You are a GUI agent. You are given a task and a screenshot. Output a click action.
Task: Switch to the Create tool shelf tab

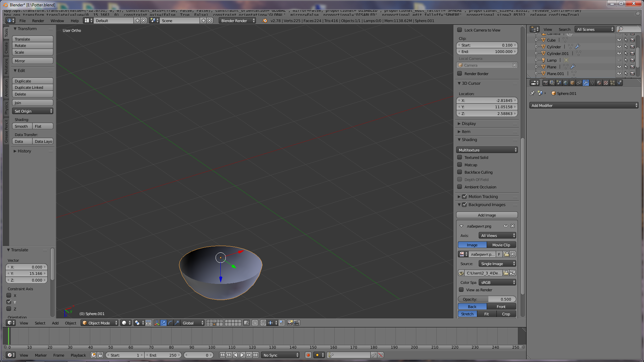coord(6,48)
